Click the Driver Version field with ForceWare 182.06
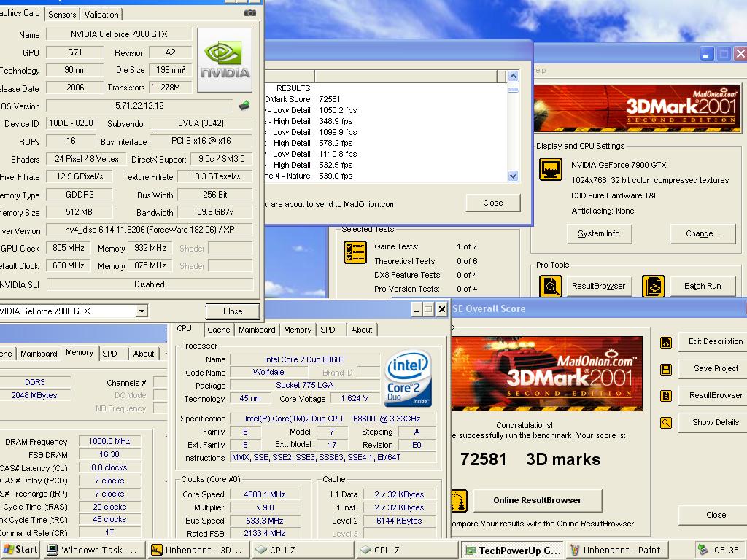This screenshot has height=560, width=747. coord(150,230)
